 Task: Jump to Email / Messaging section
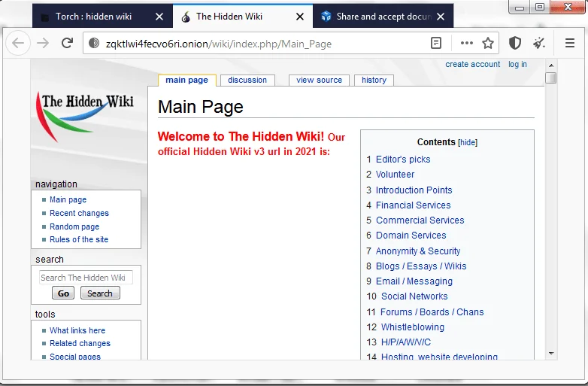[x=414, y=281]
